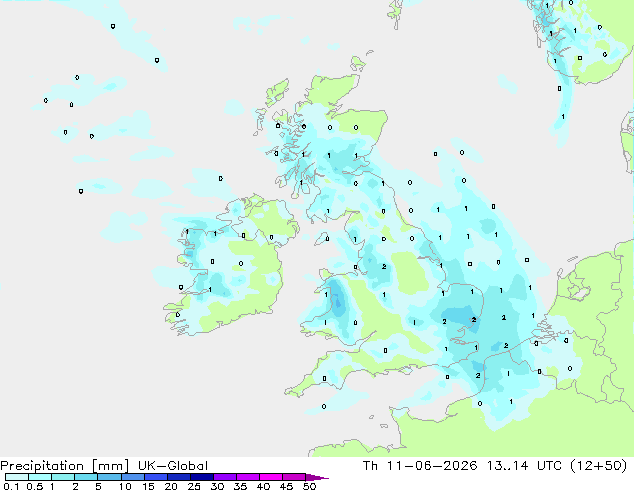The image size is (634, 490).
Task: Click the 30–35 mm purple legend swatch
Action: (225, 477)
